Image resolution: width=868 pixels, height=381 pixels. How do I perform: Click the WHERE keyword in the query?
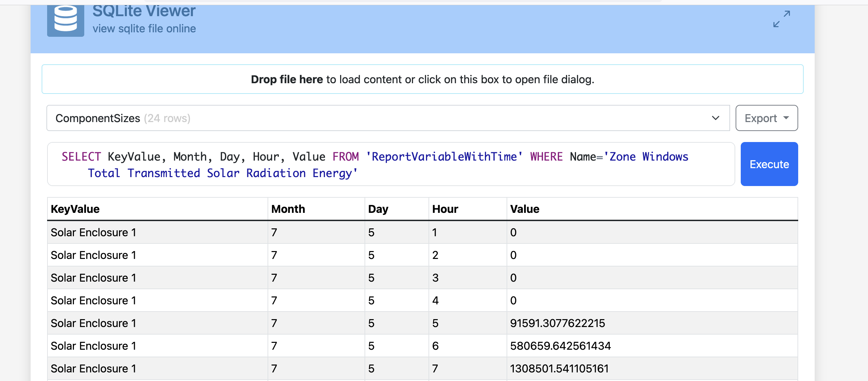[546, 157]
